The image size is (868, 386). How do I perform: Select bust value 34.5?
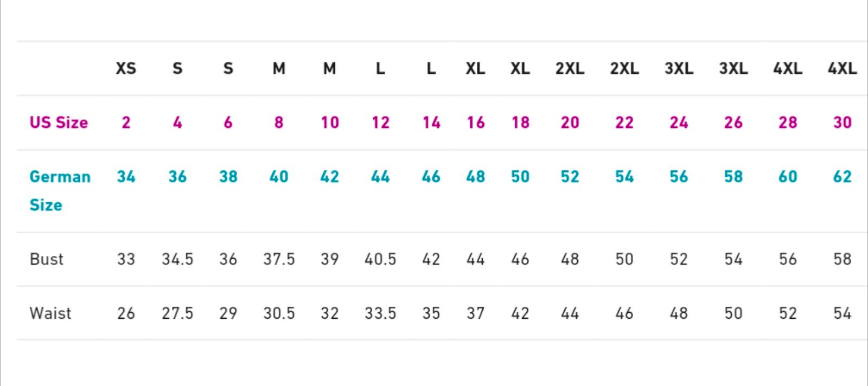point(177,259)
